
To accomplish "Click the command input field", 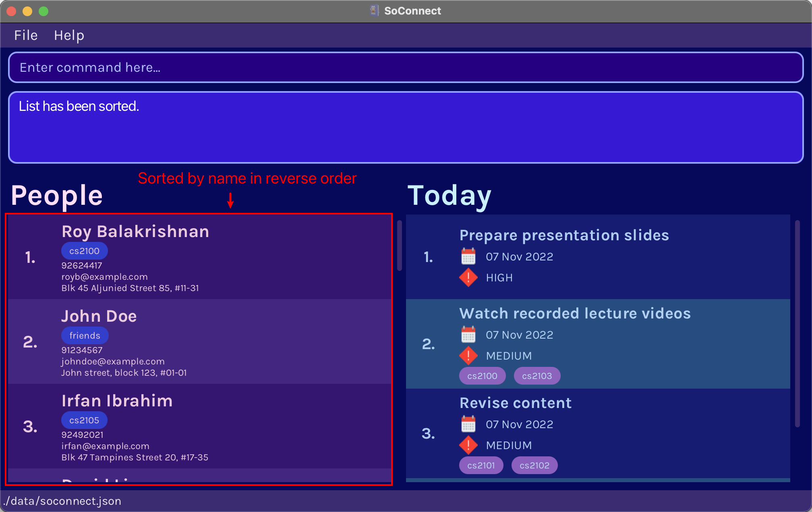I will point(406,67).
